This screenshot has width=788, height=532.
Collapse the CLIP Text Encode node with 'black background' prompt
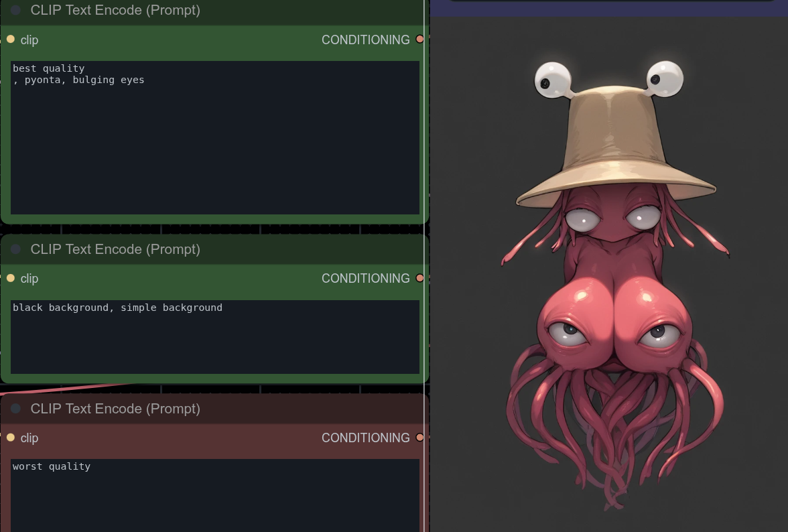tap(15, 249)
